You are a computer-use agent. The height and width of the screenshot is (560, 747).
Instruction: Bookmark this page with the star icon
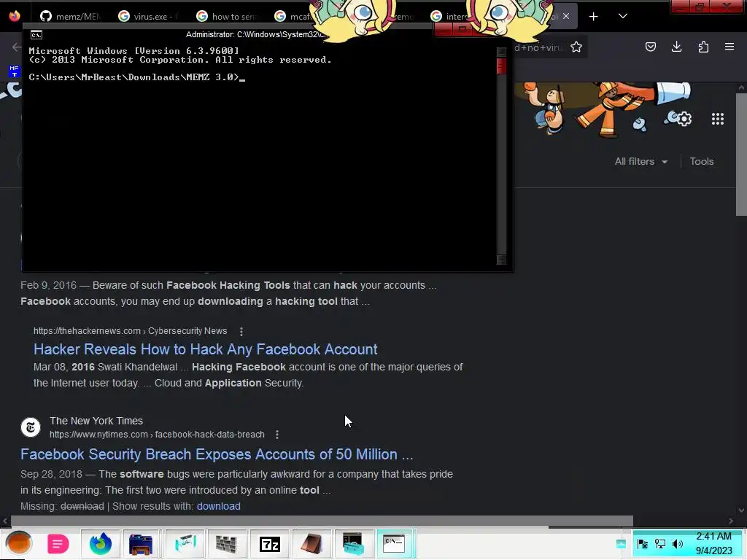click(576, 47)
